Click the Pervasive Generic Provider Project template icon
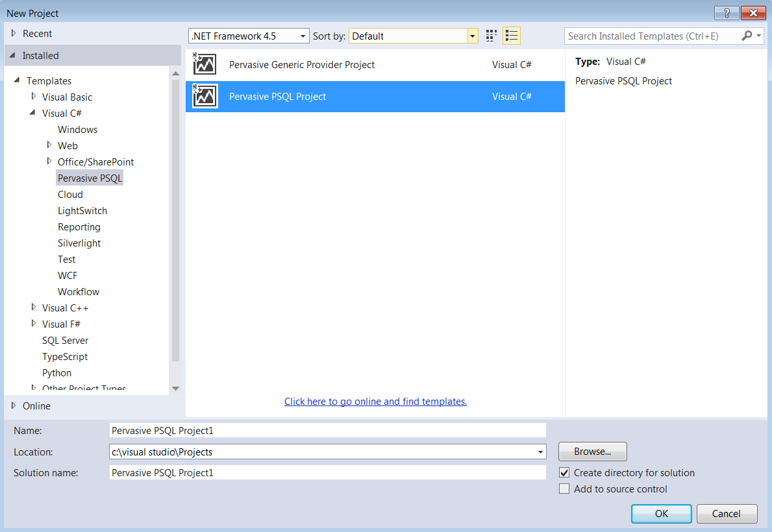This screenshot has width=772, height=532. [x=205, y=65]
